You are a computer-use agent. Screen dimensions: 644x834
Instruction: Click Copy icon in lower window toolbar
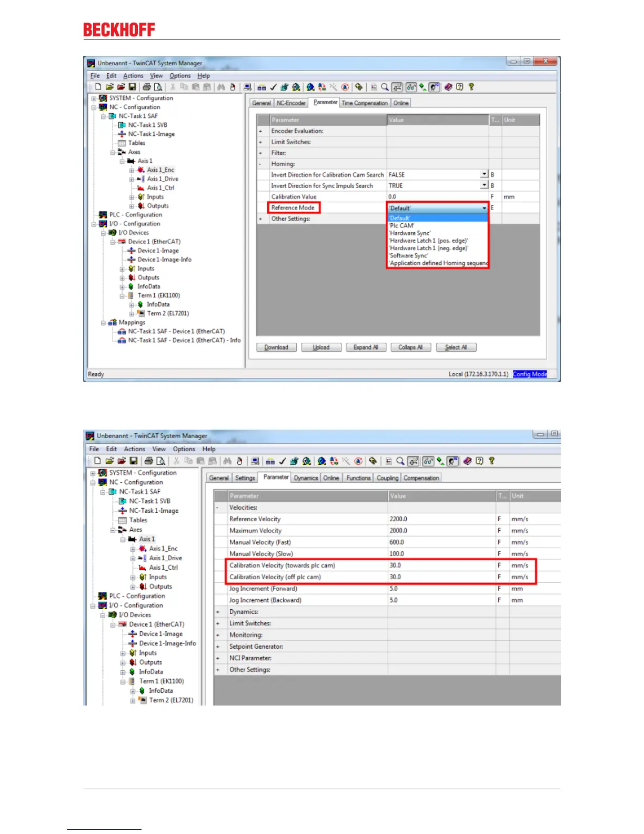188,461
